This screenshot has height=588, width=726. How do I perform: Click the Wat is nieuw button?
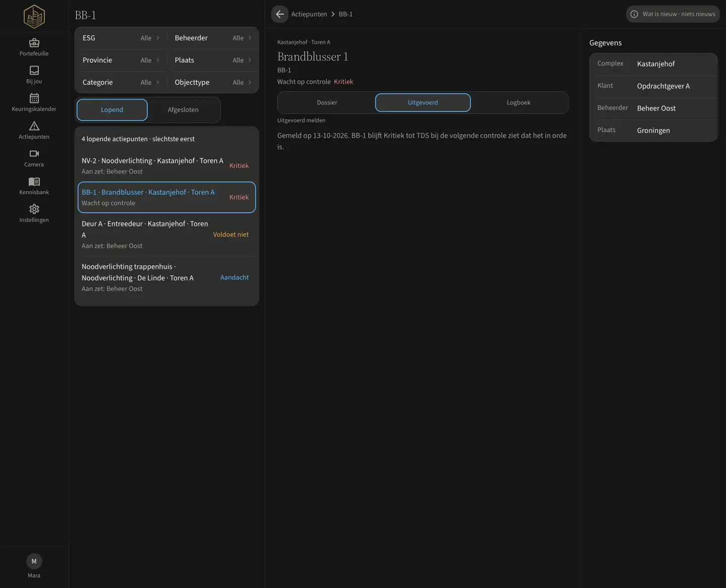coord(673,14)
